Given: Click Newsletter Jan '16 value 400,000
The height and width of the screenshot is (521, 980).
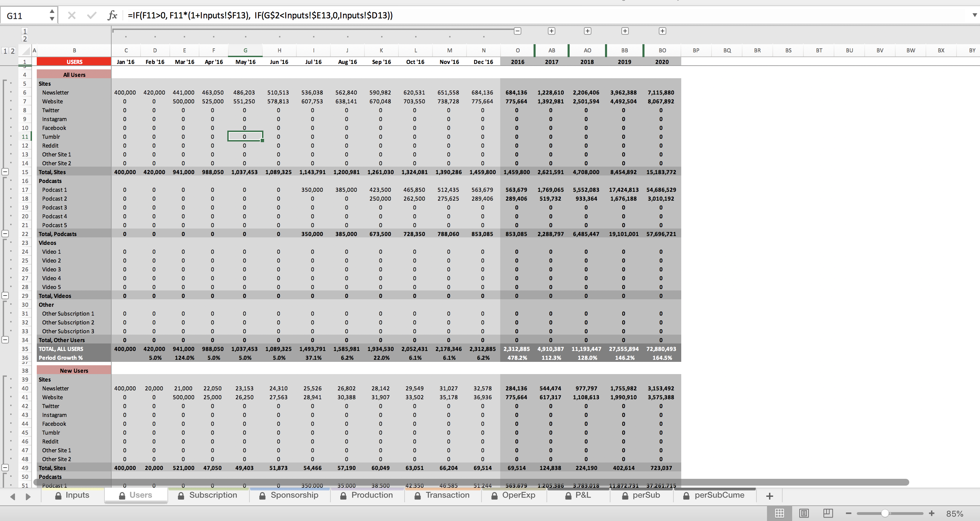Looking at the screenshot, I should click(126, 93).
